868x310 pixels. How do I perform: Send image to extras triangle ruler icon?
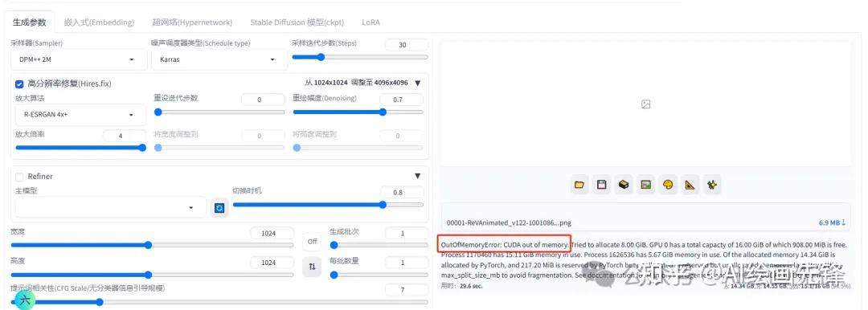(690, 185)
